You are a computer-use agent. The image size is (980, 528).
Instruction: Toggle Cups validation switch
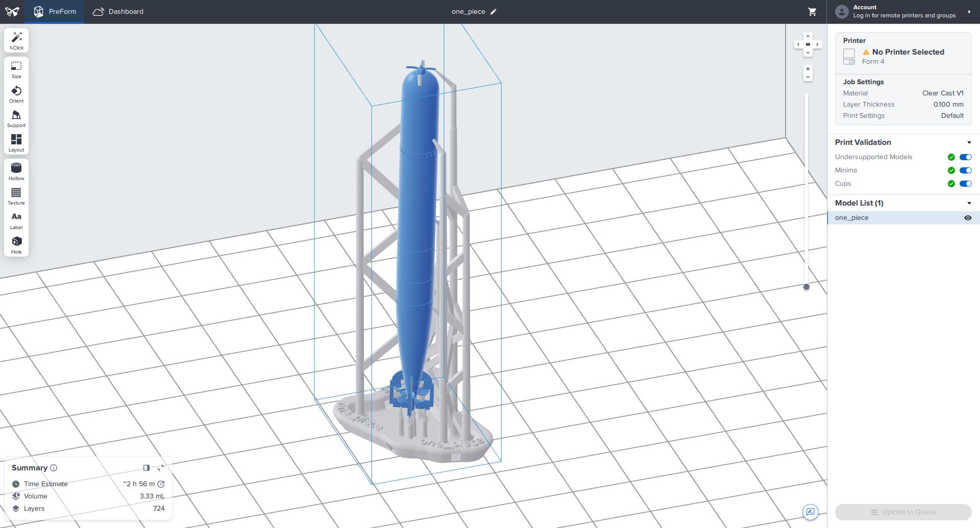[966, 184]
